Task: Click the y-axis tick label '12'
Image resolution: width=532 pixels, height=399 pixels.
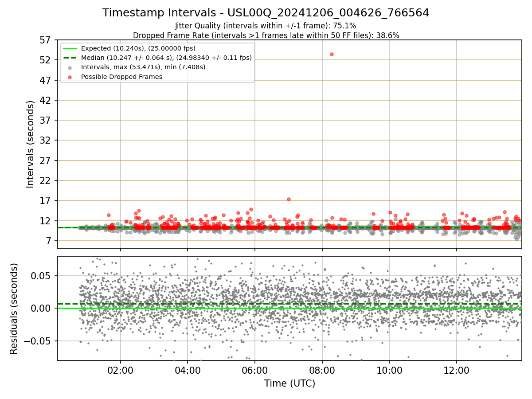Action: click(x=45, y=221)
